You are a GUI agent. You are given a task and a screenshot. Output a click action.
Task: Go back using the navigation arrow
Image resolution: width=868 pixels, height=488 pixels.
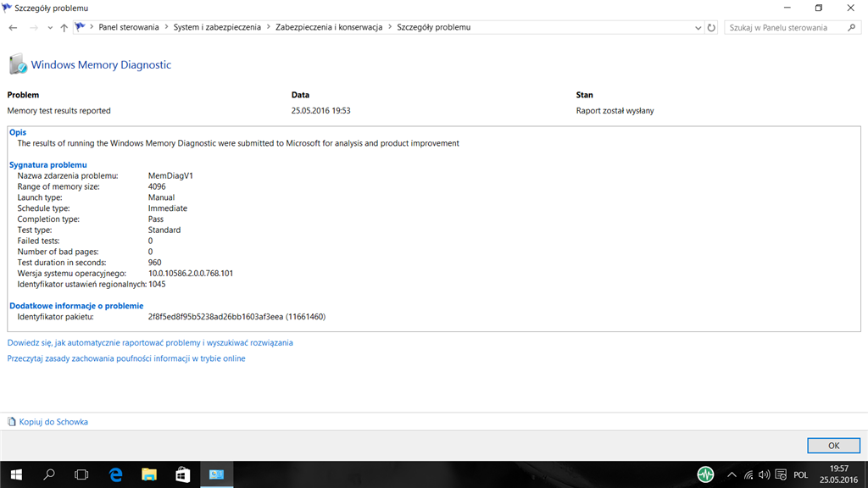point(14,28)
